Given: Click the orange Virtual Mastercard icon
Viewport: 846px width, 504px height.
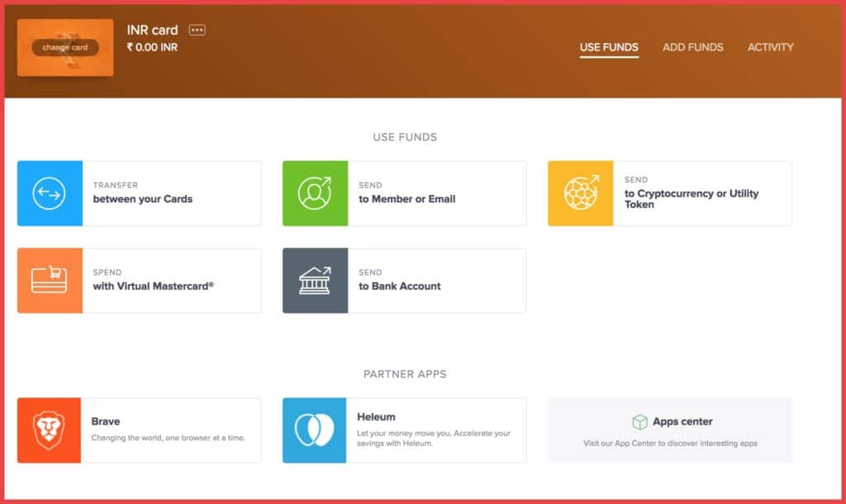Looking at the screenshot, I should click(50, 281).
